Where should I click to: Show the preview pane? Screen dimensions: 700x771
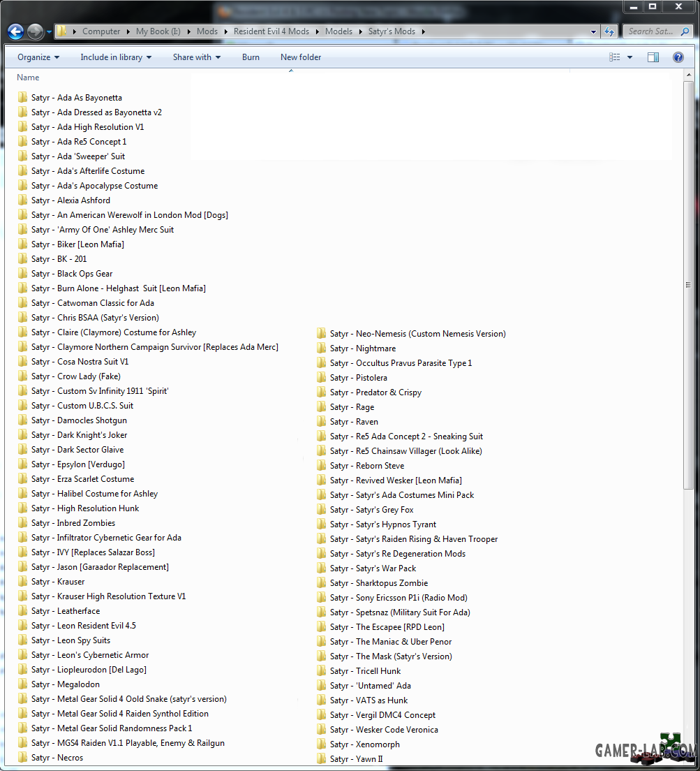(x=653, y=57)
